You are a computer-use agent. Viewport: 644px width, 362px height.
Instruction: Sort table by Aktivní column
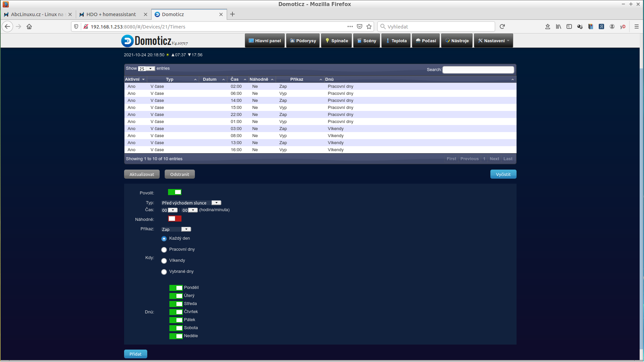135,79
